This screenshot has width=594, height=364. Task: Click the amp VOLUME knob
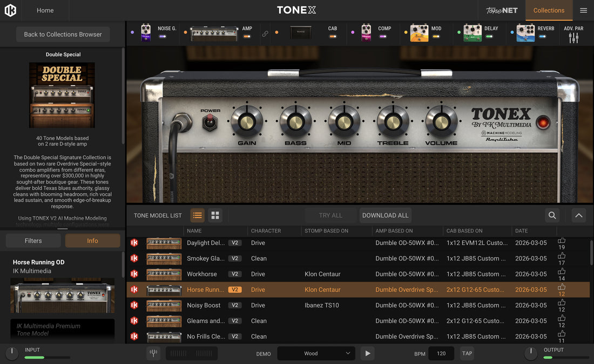[x=441, y=121]
